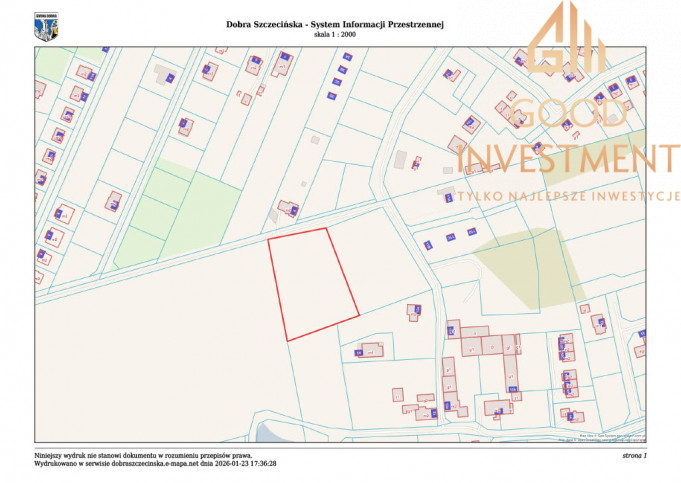The height and width of the screenshot is (483, 681).
Task: Select the disclaimer line "Niniejszy wydruk nie stanowi dokumentu"
Action: pyautogui.click(x=143, y=456)
